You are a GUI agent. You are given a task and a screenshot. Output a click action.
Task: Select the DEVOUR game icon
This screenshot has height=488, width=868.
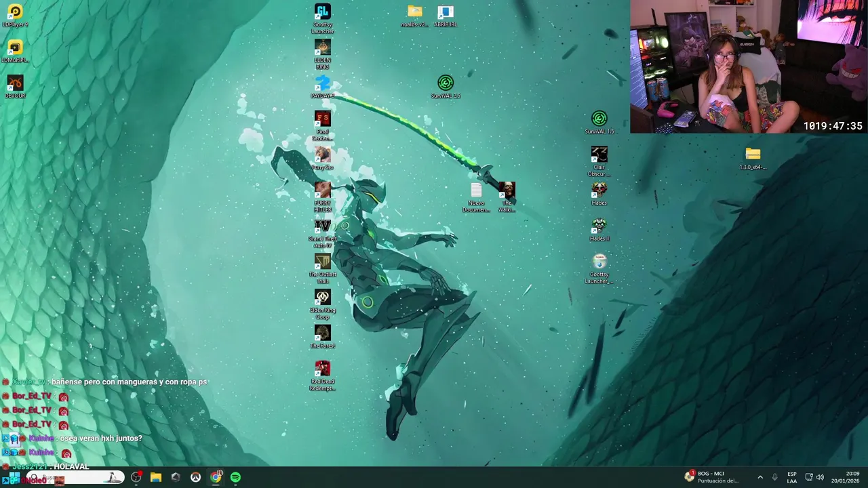tap(15, 87)
